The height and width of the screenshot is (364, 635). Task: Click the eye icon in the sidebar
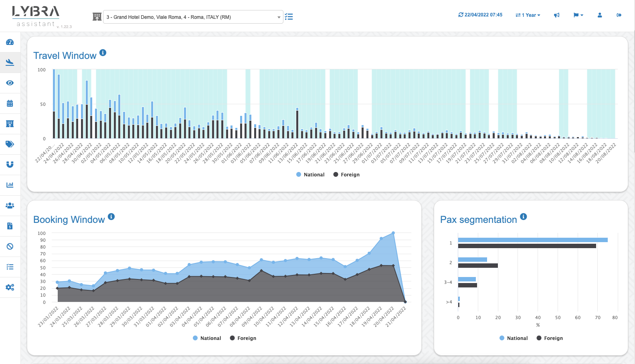coord(10,83)
